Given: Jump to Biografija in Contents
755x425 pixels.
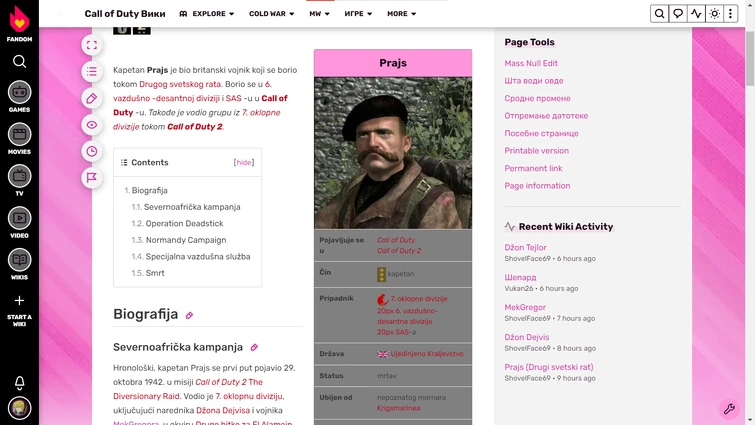Looking at the screenshot, I should pyautogui.click(x=150, y=191).
